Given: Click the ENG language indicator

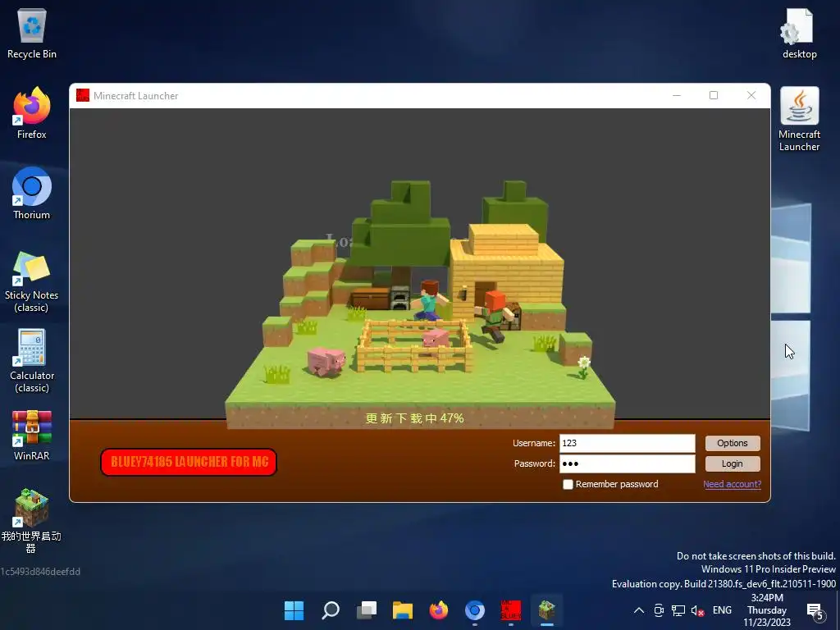Looking at the screenshot, I should point(722,610).
